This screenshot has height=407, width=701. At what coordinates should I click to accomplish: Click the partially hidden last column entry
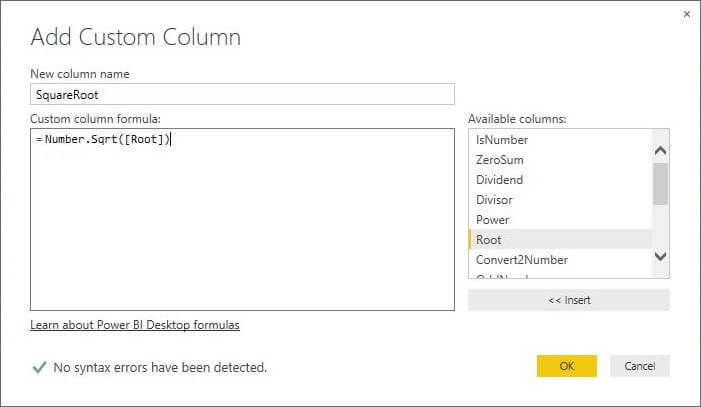pyautogui.click(x=503, y=275)
